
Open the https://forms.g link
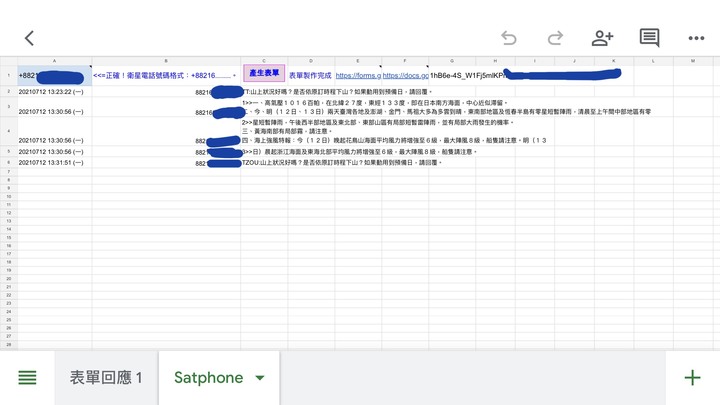point(358,75)
